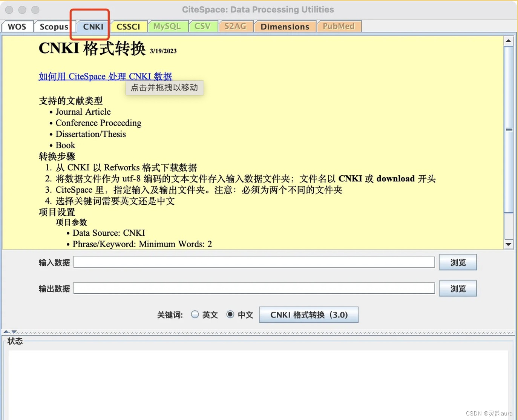This screenshot has height=420, width=518.
Task: Open link 如何用 CiteSpace 处理 CNKI 数据
Action: coord(106,77)
